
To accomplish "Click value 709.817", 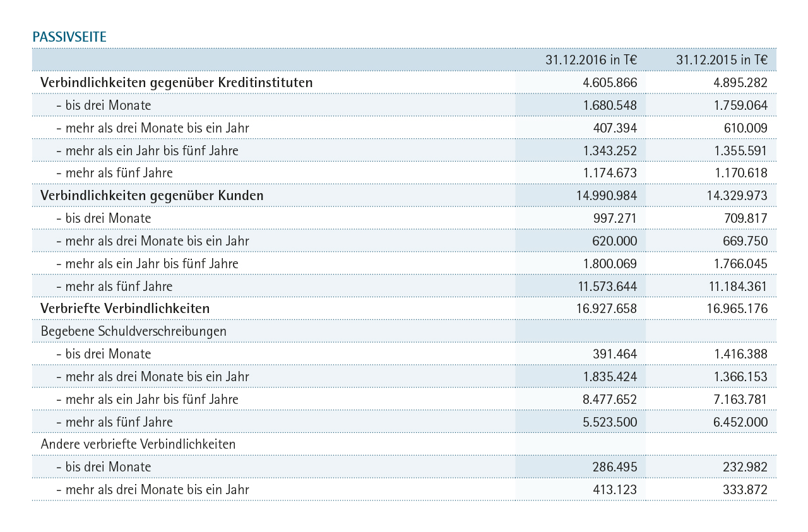I will [746, 218].
